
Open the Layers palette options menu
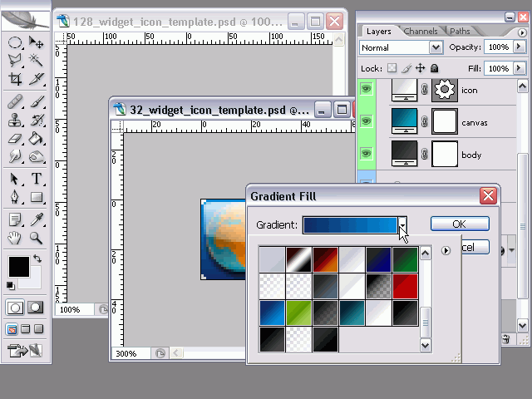point(522,32)
